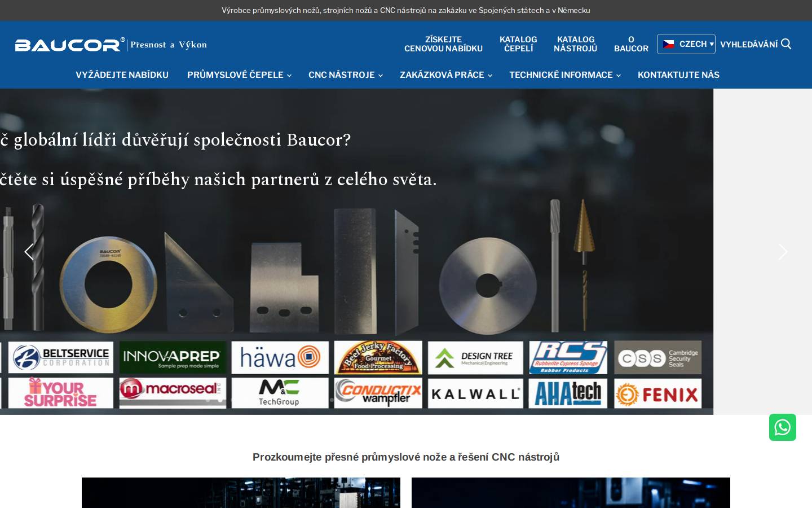The image size is (812, 508).
Task: Open the right dark product card image
Action: point(571,493)
